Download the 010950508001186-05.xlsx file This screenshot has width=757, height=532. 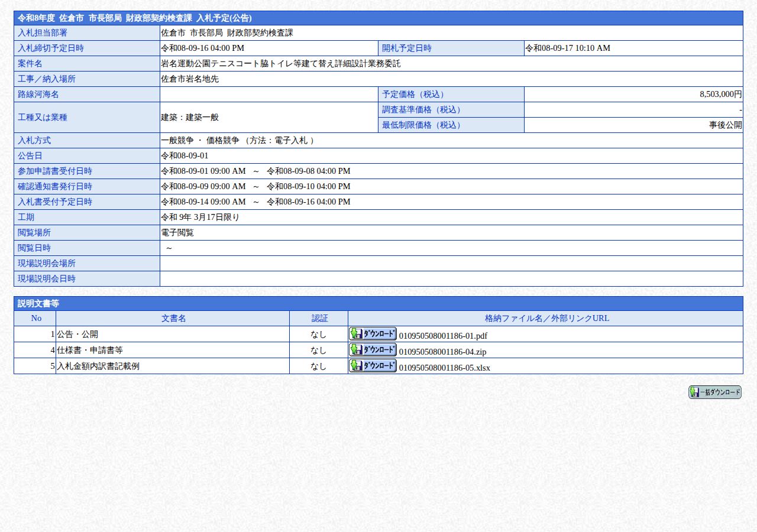coord(373,365)
